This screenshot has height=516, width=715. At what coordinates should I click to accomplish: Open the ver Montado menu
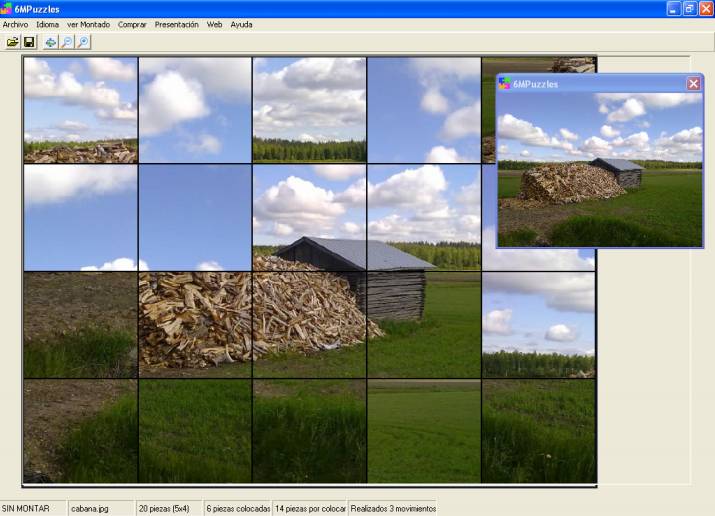click(88, 25)
